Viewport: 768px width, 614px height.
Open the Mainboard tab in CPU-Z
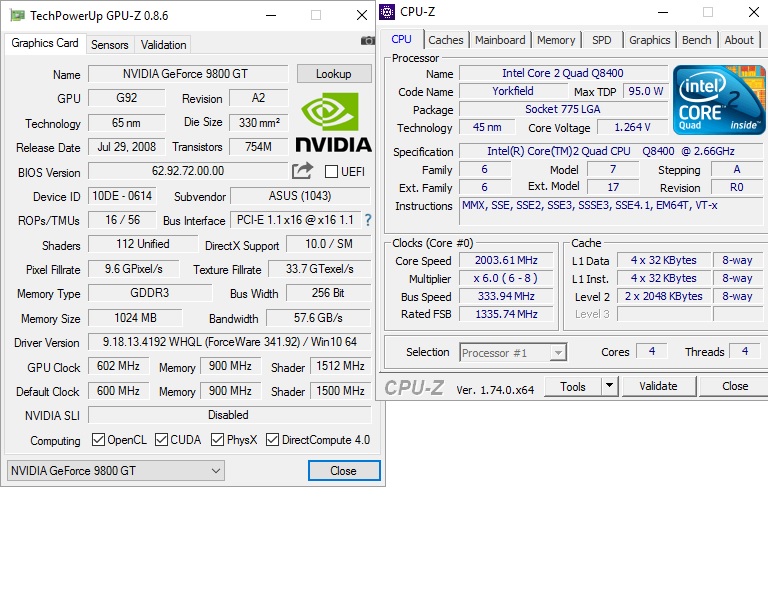pos(500,40)
